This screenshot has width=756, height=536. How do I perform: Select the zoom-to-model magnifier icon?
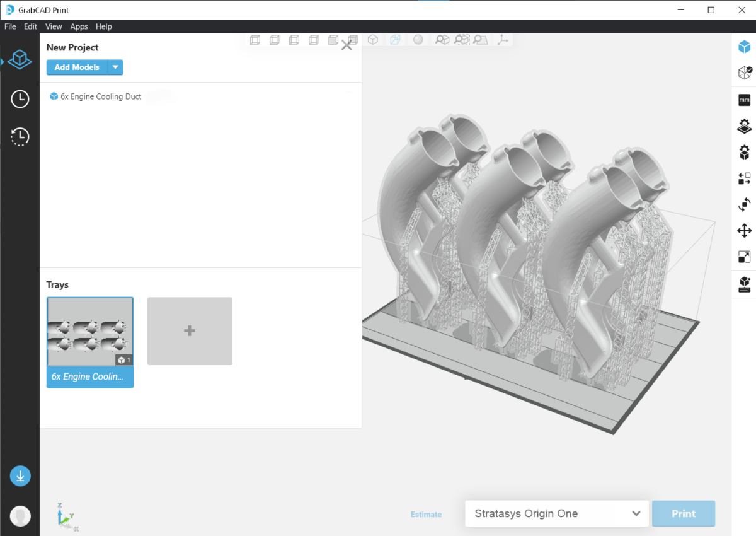click(x=442, y=39)
